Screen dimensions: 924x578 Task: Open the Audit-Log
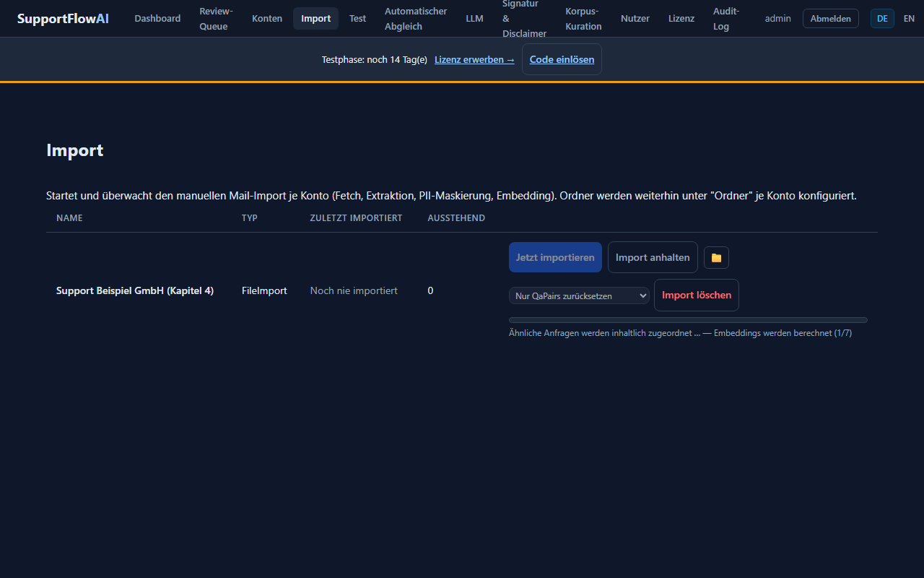[x=726, y=18]
